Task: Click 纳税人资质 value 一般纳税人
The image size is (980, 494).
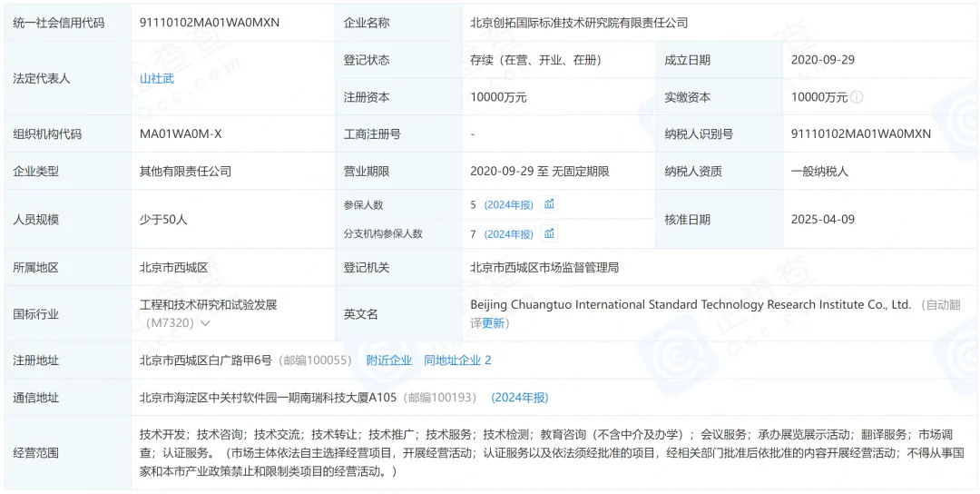Action: coord(819,171)
